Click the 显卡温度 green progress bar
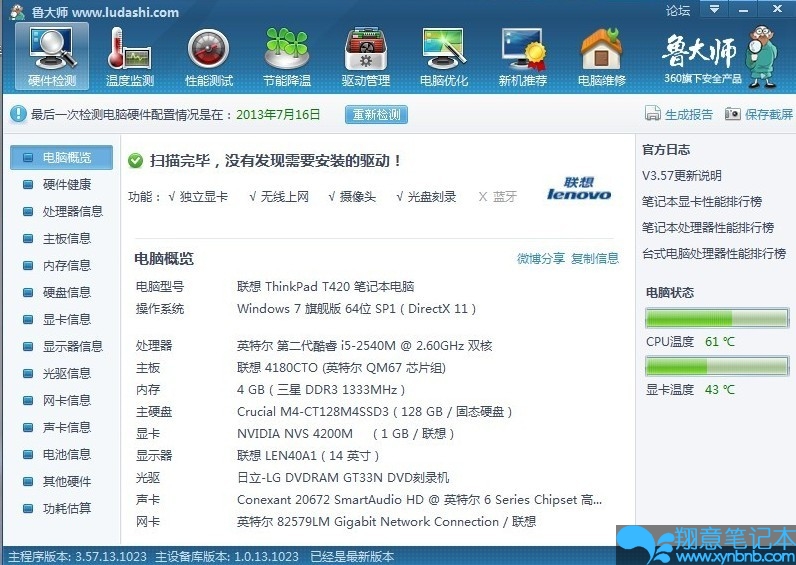Viewport: 796px width, 565px height. (x=717, y=366)
